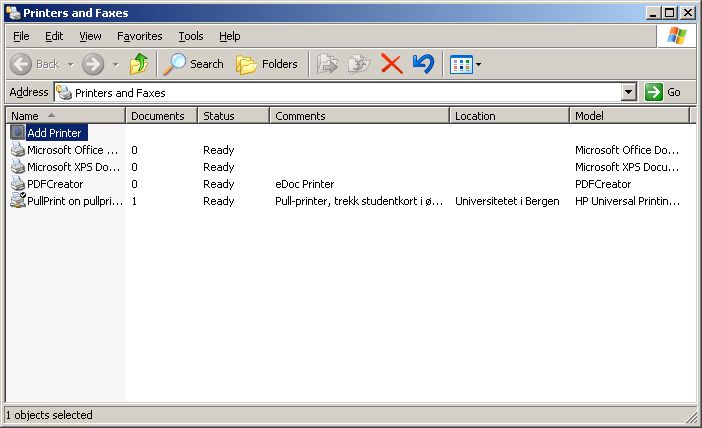The width and height of the screenshot is (702, 428).
Task: Select the Microsoft XPS Document printer
Action: point(66,167)
